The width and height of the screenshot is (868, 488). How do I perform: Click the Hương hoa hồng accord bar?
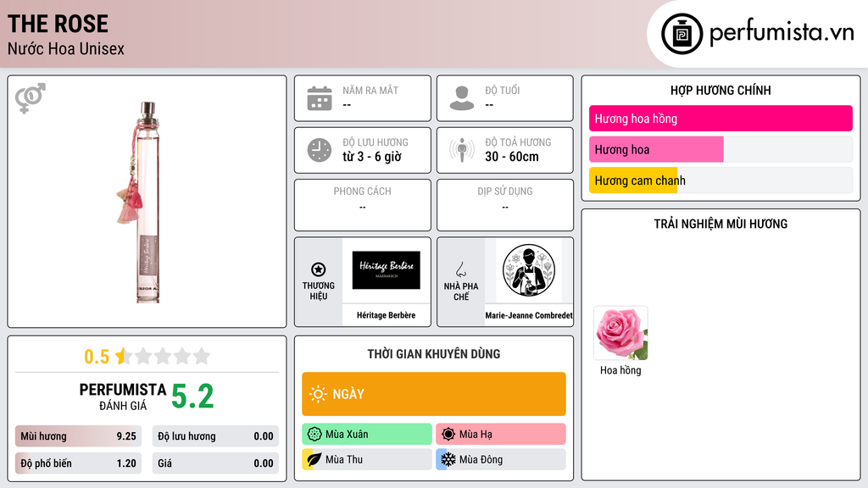click(x=721, y=119)
